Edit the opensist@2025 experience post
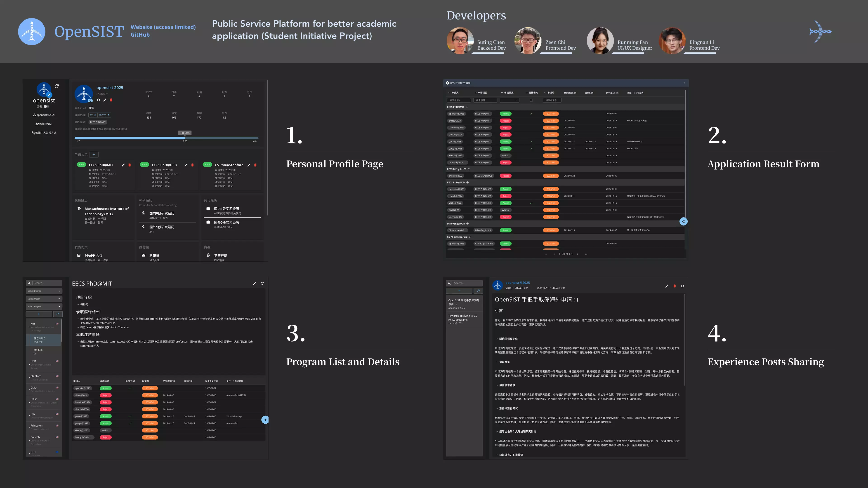 pos(667,286)
